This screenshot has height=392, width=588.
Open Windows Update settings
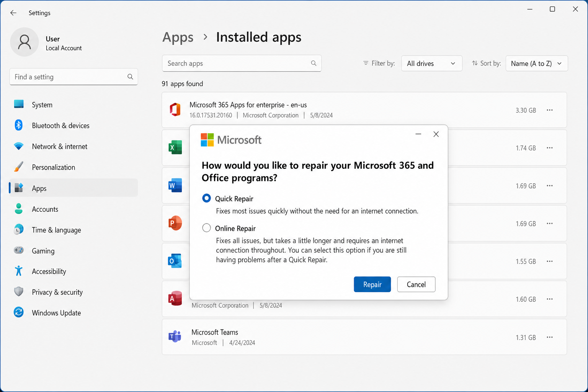tap(73, 313)
